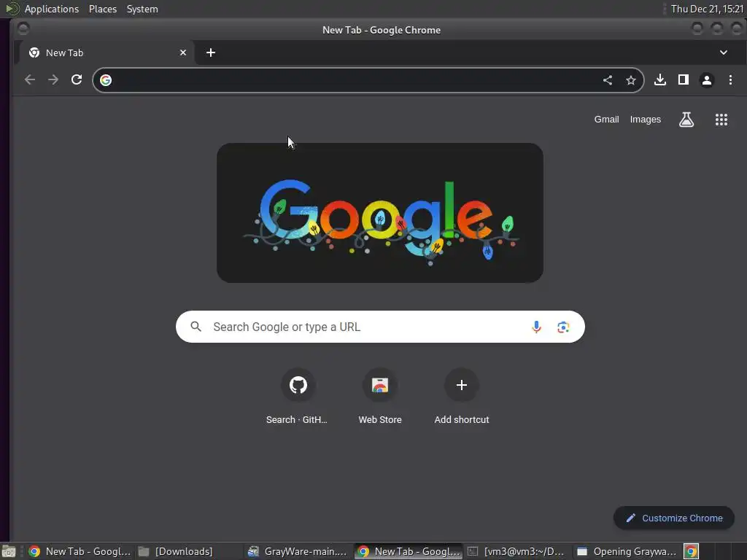Share this page icon in address bar
747x560 pixels.
(608, 80)
